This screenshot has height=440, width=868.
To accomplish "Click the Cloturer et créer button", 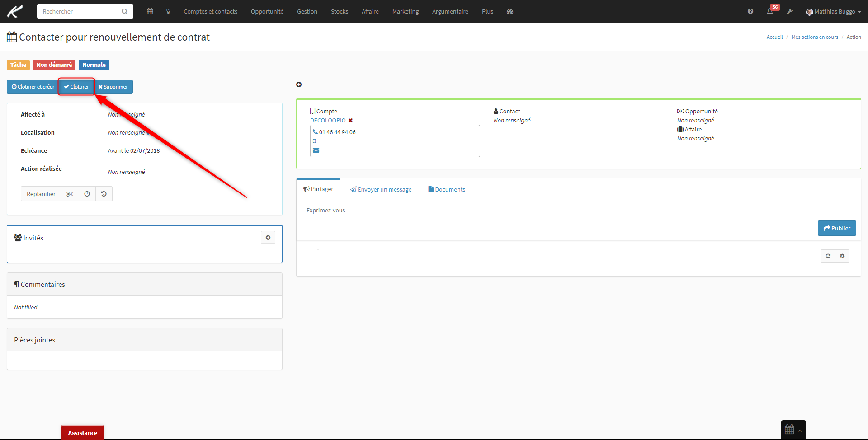I will click(x=33, y=87).
